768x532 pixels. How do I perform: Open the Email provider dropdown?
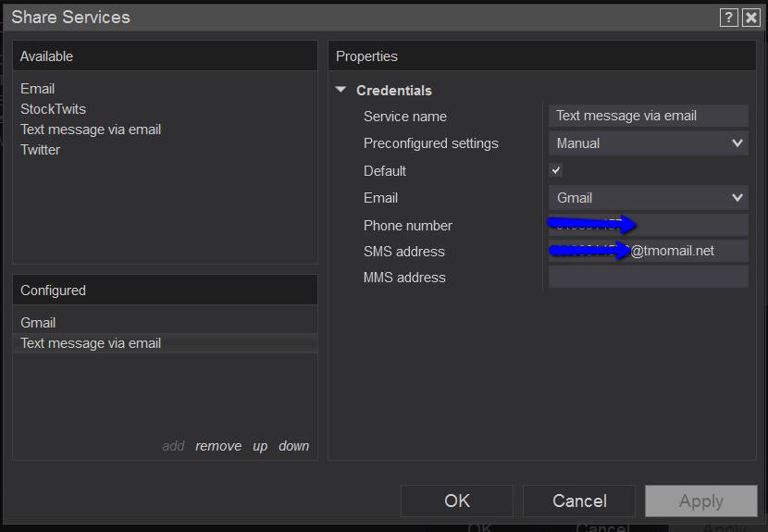pos(648,198)
